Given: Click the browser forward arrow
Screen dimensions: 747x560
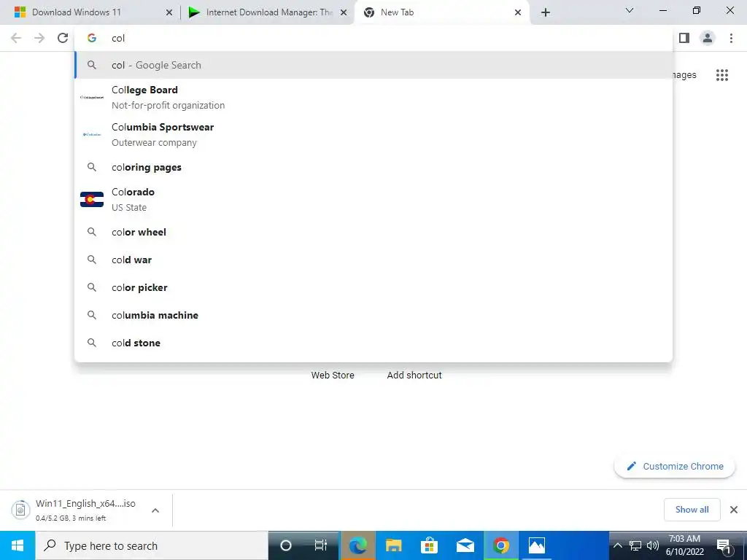Looking at the screenshot, I should [39, 38].
